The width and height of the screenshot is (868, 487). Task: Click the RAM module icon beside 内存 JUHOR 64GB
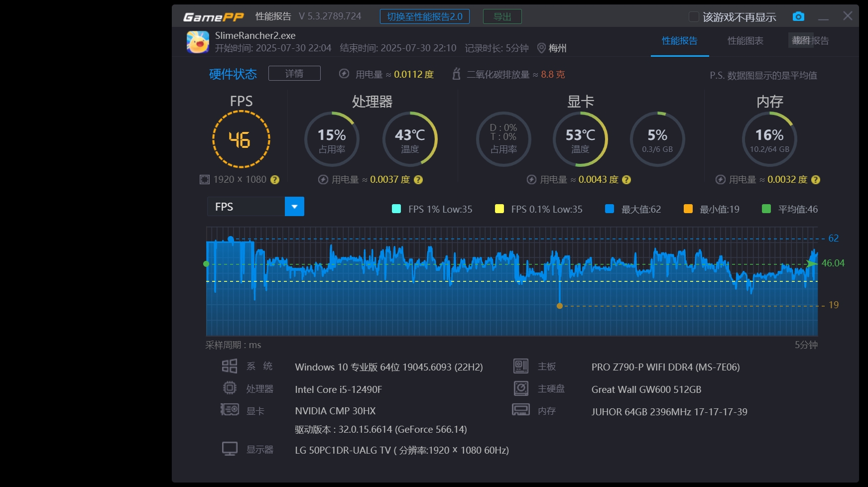(521, 410)
